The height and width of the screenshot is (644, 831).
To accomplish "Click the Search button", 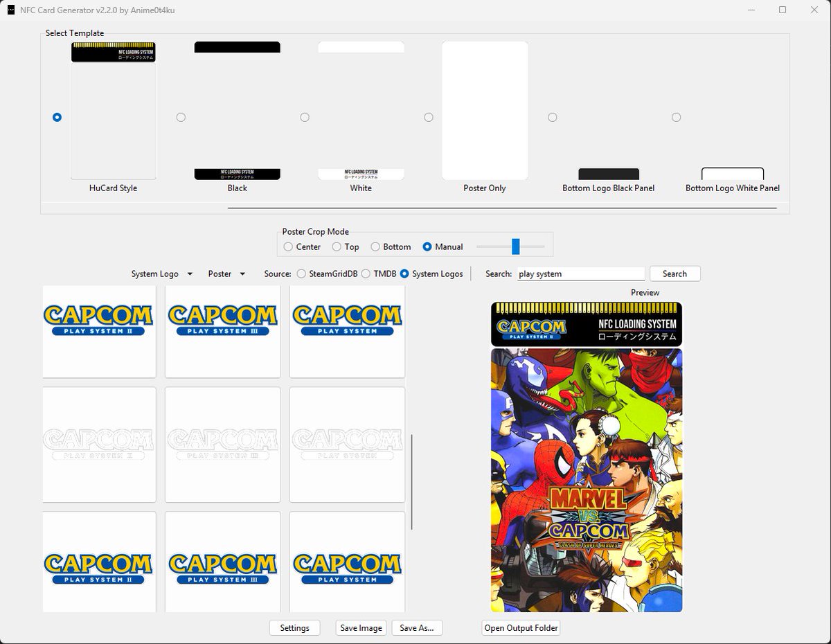I will 674,274.
